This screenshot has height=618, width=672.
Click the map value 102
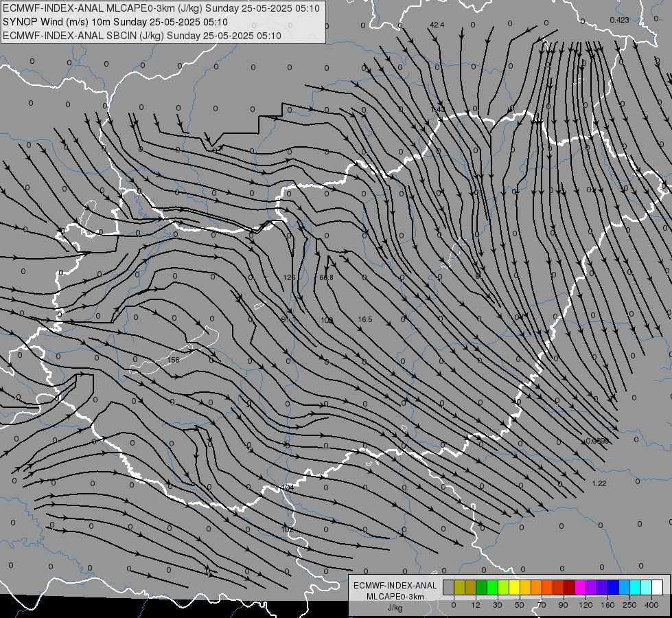click(287, 529)
